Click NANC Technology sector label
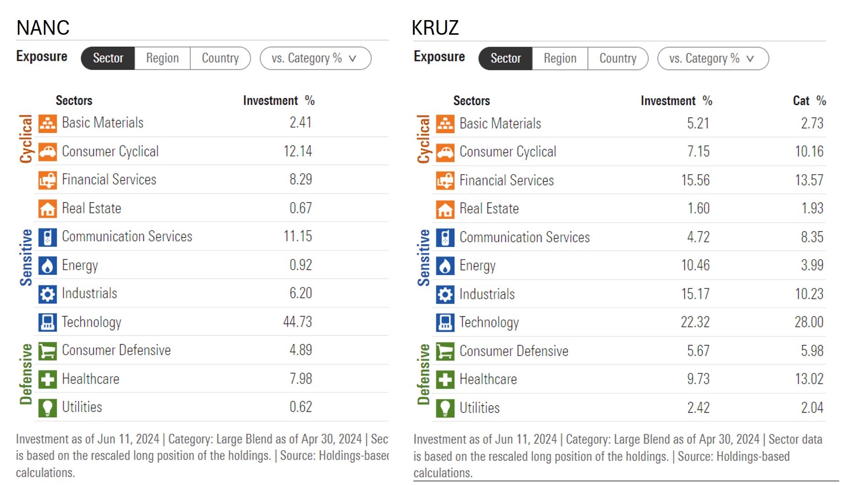868x485 pixels. pyautogui.click(x=91, y=322)
